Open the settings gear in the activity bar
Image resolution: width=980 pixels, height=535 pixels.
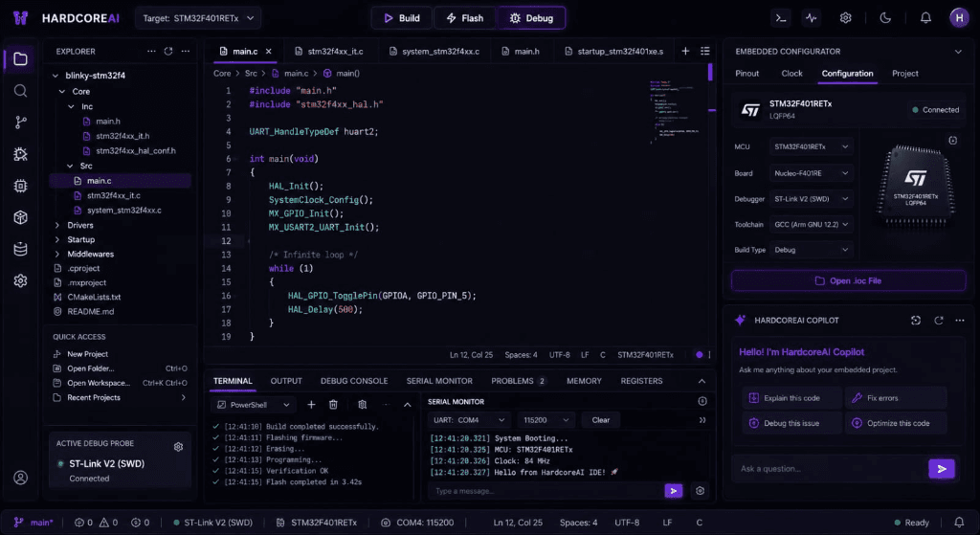pos(21,281)
